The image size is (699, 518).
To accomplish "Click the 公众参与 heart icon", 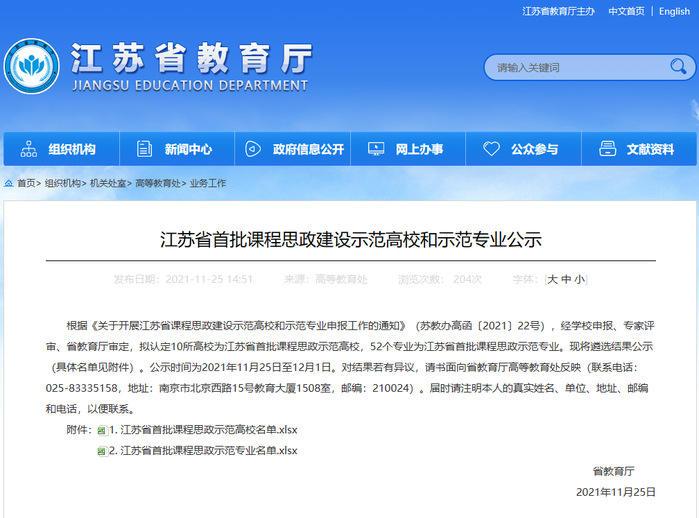I will [491, 149].
